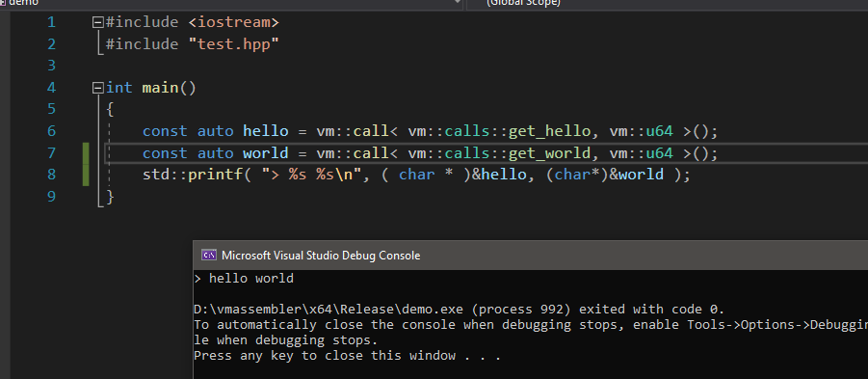This screenshot has height=379, width=868.
Task: Click the const keyword on line 6
Action: tap(165, 131)
